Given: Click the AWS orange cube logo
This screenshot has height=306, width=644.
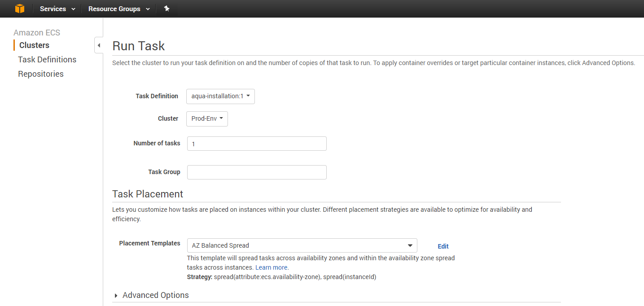Looking at the screenshot, I should 20,9.
